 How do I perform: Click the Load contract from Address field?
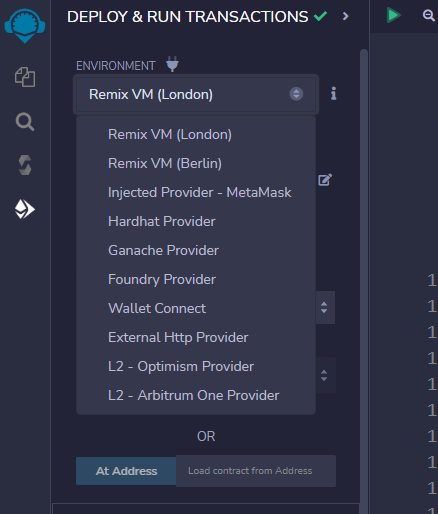(256, 471)
